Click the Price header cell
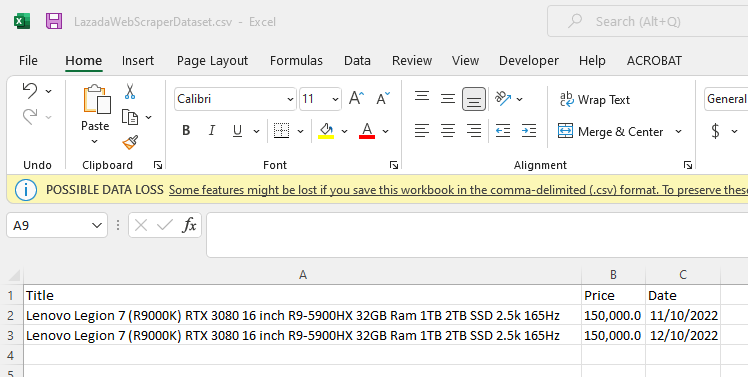This screenshot has height=377, width=748. [x=613, y=295]
